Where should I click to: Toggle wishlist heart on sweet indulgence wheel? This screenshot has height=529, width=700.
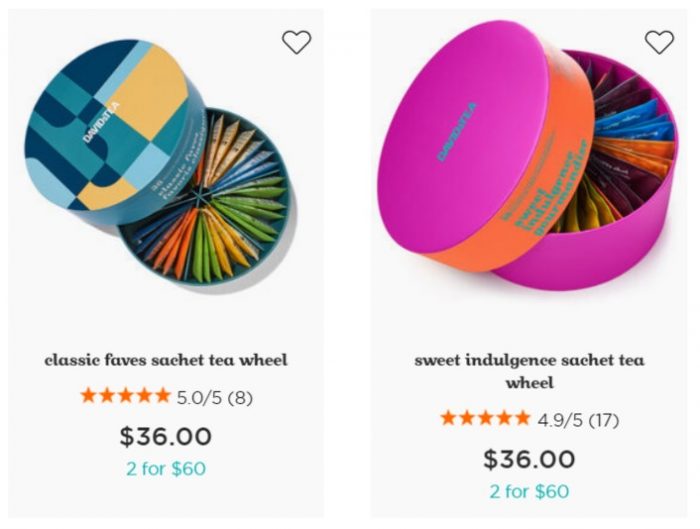point(659,42)
